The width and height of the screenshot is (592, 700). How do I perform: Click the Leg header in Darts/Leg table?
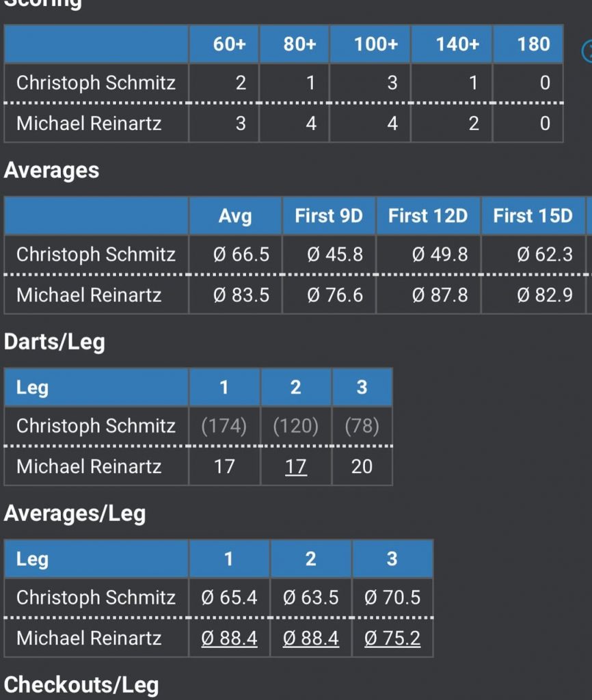(32, 388)
